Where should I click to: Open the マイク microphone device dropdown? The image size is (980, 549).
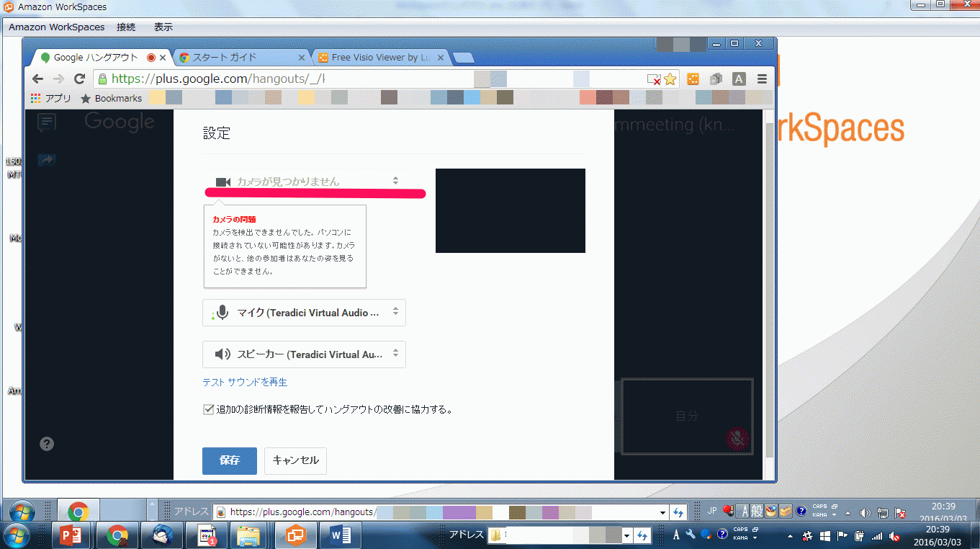[305, 313]
